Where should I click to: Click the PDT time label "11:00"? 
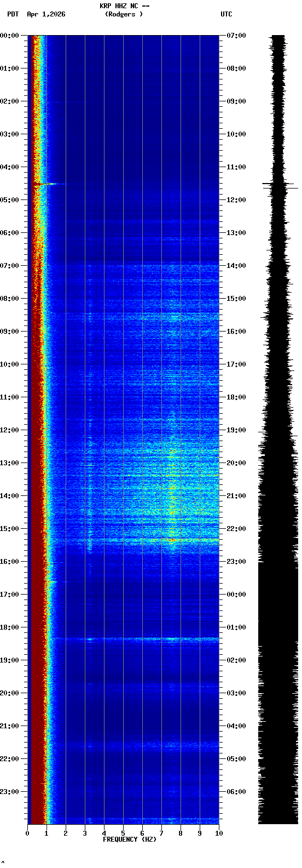[9, 397]
